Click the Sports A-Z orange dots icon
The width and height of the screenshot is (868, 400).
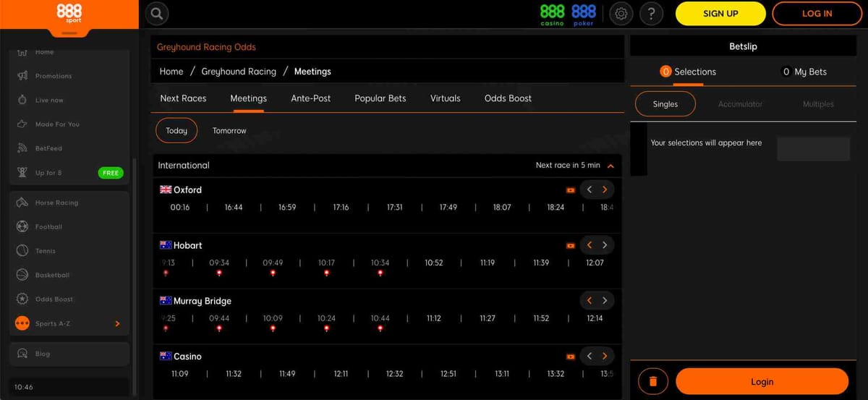point(22,323)
